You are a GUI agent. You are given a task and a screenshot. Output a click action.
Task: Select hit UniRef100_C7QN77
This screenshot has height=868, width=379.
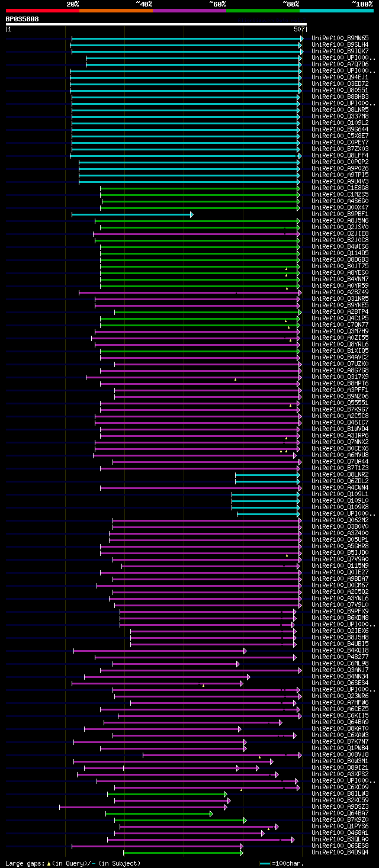click(340, 324)
